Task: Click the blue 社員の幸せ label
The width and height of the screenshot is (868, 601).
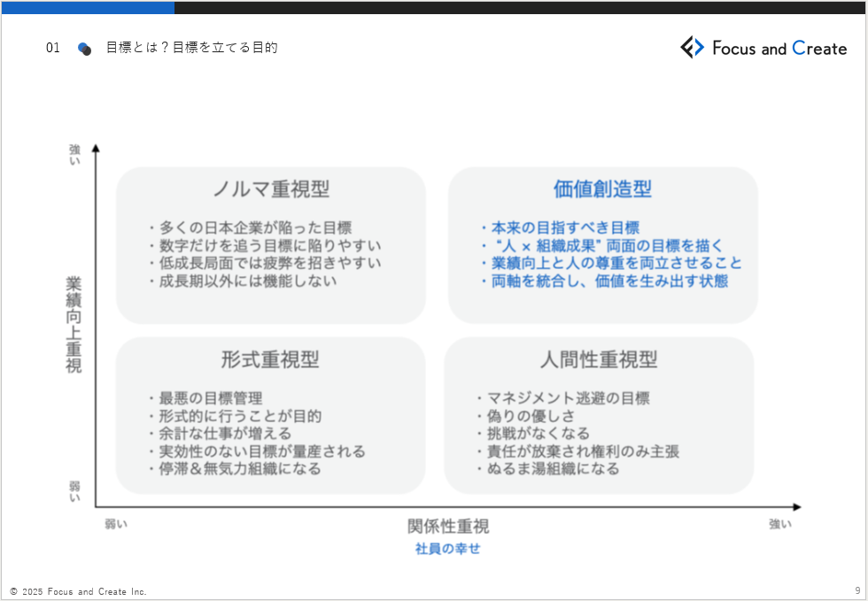Action: pyautogui.click(x=447, y=549)
